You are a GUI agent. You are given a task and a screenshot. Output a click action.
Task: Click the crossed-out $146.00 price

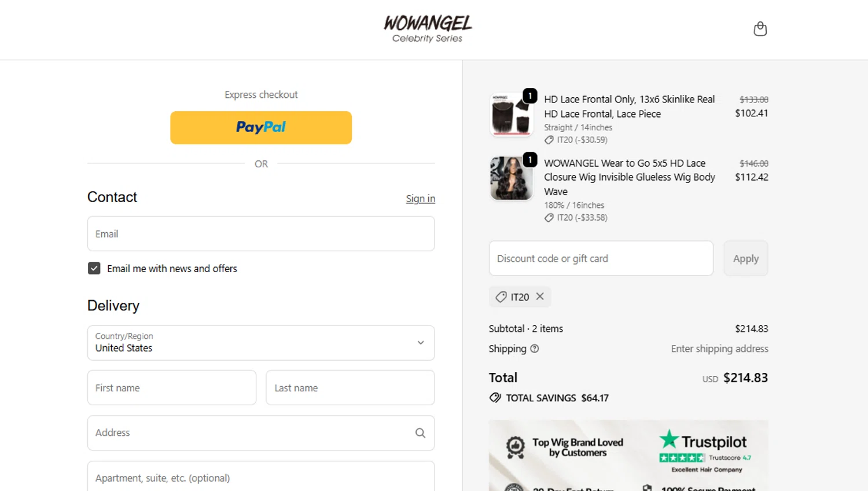point(754,163)
